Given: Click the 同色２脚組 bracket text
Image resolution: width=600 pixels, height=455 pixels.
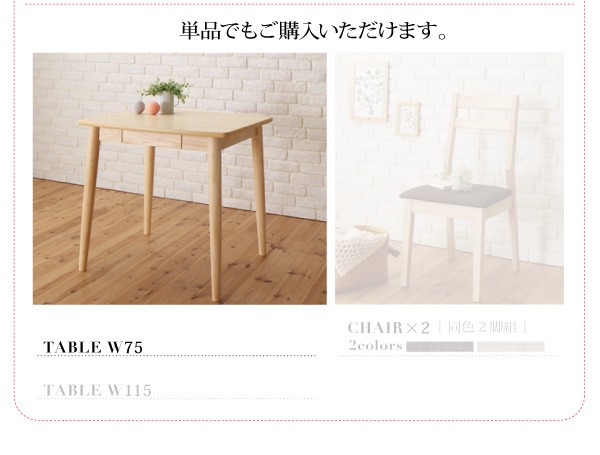Looking at the screenshot, I should [482, 328].
